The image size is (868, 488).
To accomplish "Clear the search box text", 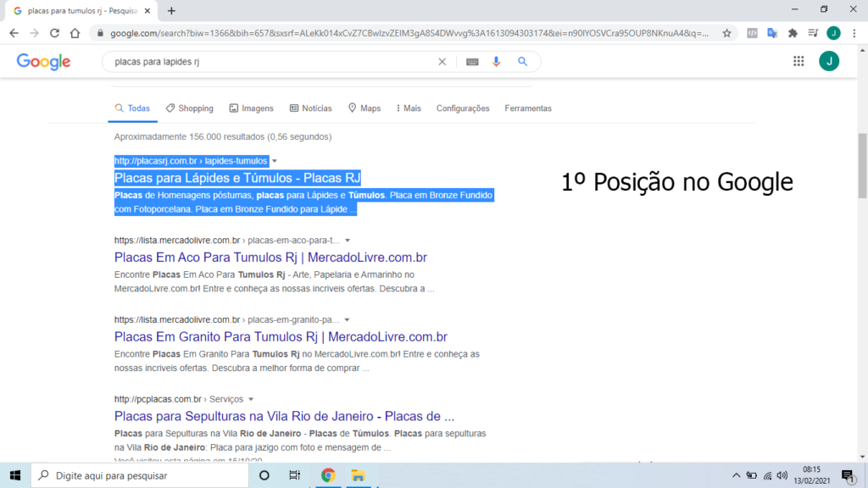I will point(442,62).
